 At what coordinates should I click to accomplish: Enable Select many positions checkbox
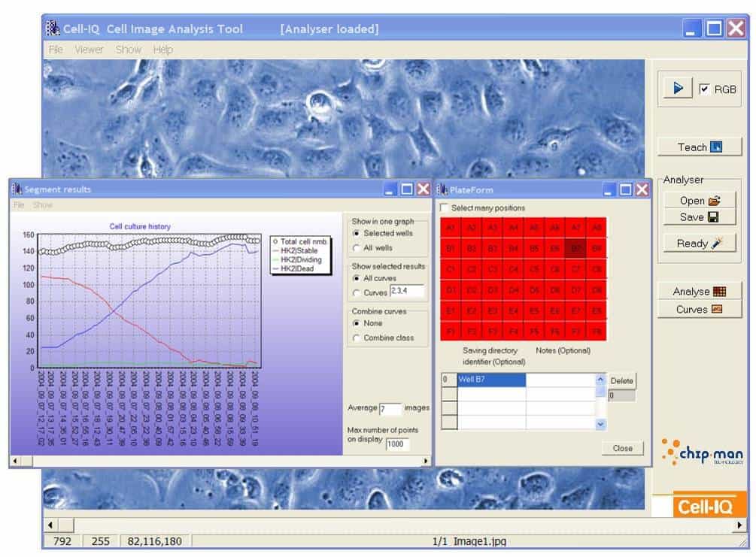tap(445, 208)
